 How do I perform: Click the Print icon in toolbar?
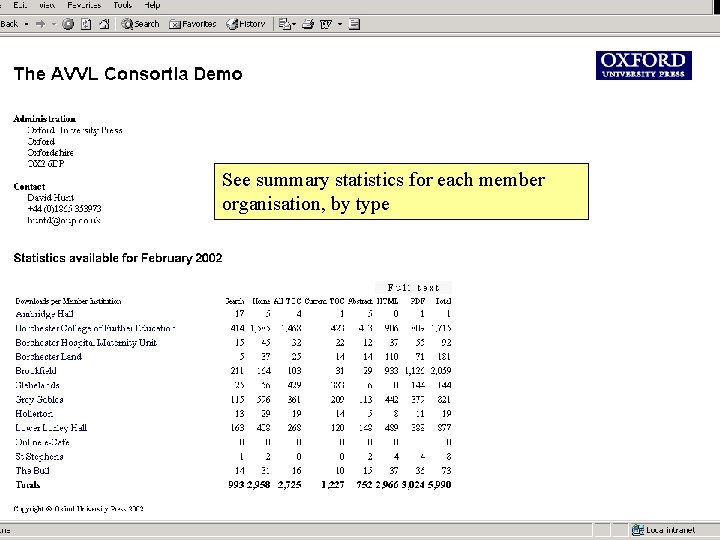tap(308, 24)
